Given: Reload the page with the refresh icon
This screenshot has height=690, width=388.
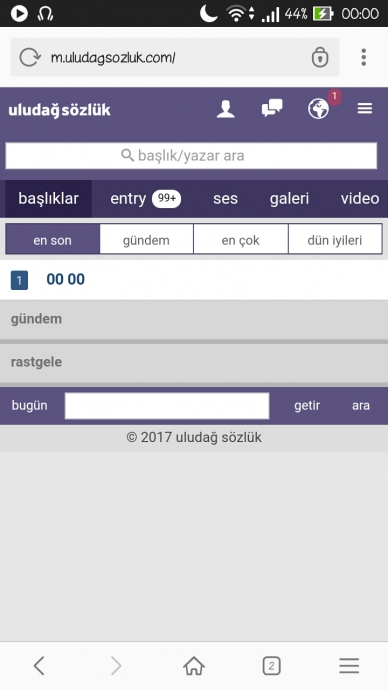Looking at the screenshot, I should pos(30,57).
